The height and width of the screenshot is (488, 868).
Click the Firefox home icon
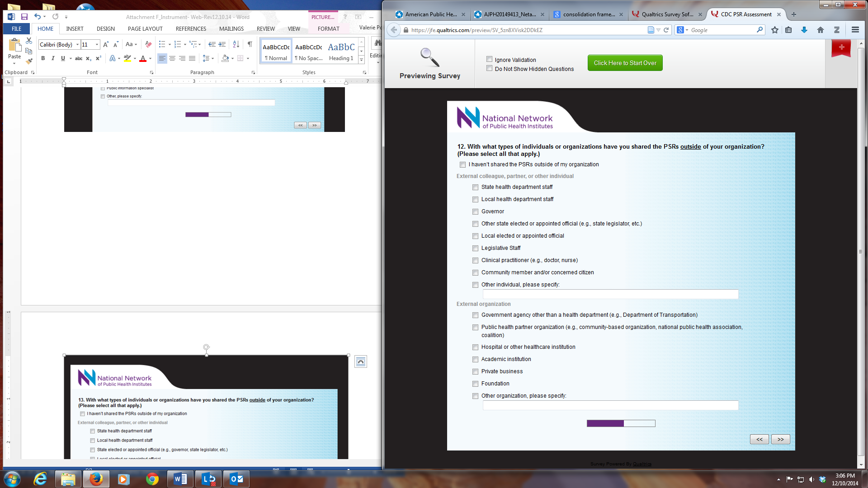[x=820, y=30]
